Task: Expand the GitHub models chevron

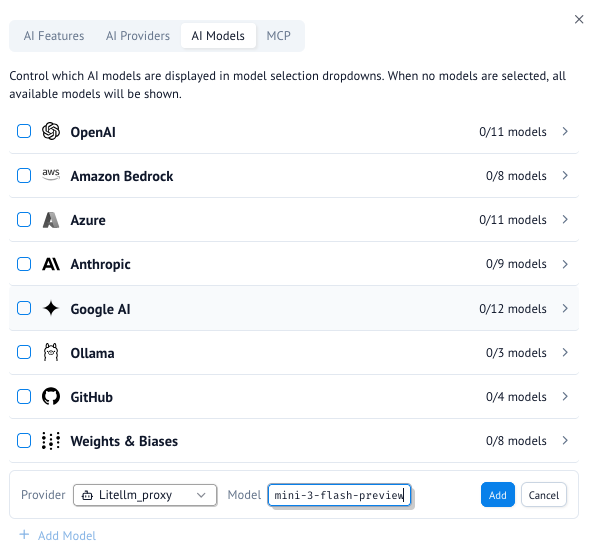Action: click(x=565, y=396)
